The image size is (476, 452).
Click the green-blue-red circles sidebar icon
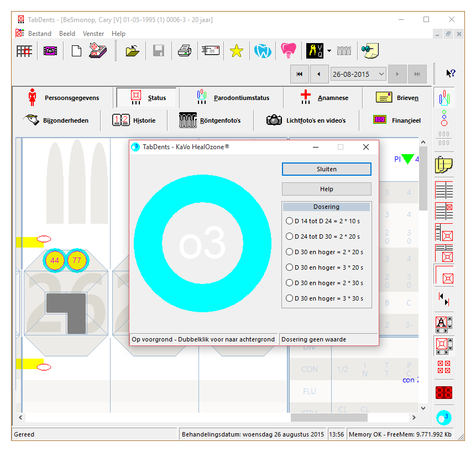click(x=444, y=118)
